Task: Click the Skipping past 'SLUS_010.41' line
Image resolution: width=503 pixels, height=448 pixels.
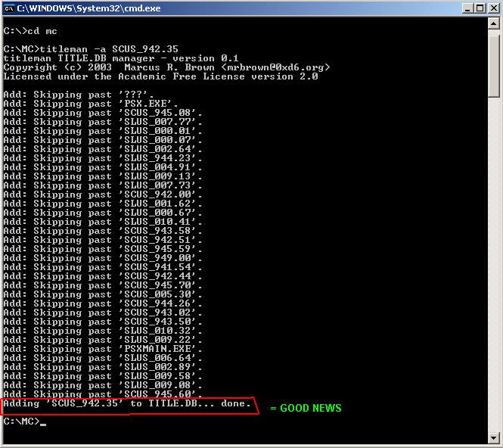Action: 103,222
